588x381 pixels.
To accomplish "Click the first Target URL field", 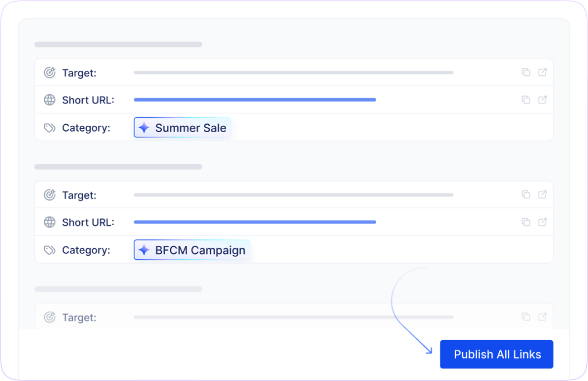I will pos(293,73).
